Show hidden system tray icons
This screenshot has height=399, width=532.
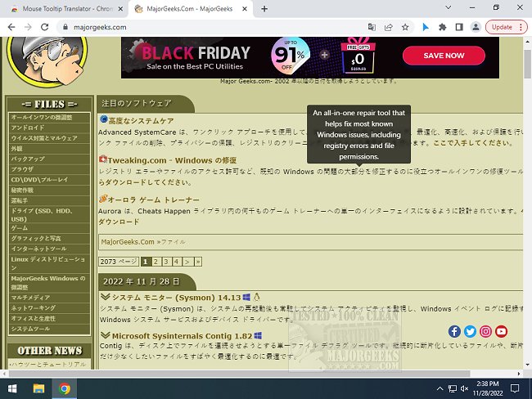coord(440,388)
